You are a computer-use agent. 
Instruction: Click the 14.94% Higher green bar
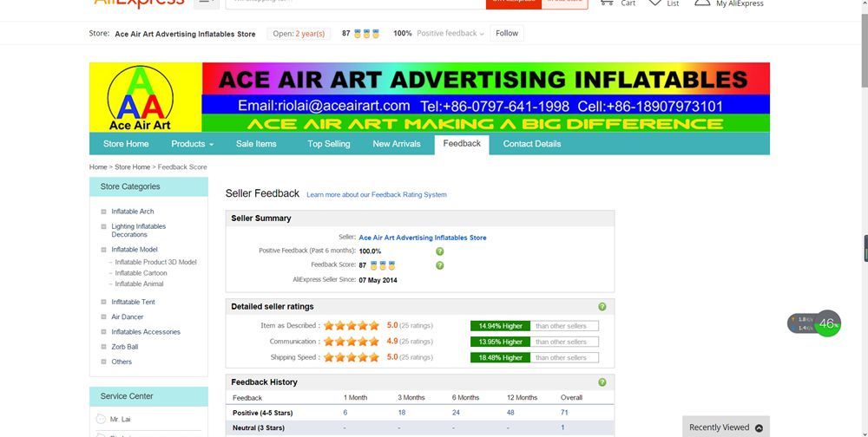point(501,326)
